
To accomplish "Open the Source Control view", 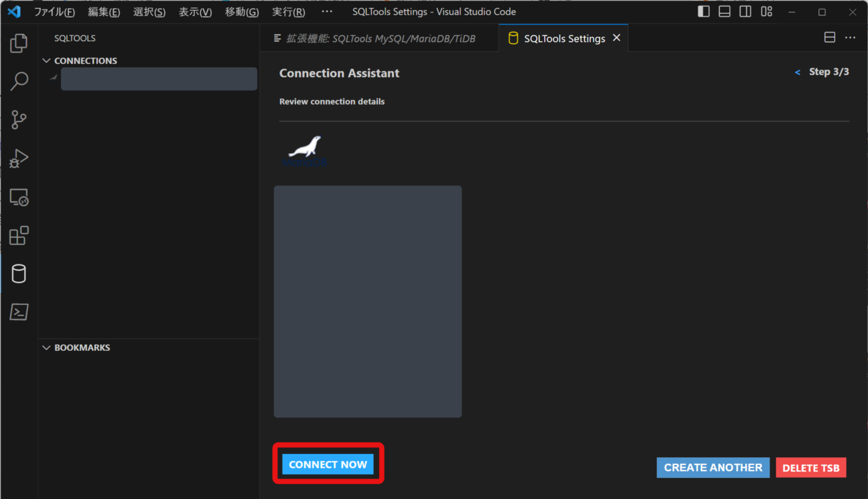I will (x=19, y=120).
